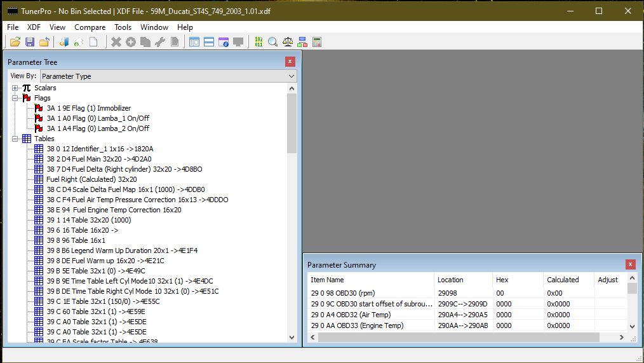Viewport: 644px width, 363px height.
Task: Open the File menu
Action: (x=13, y=27)
